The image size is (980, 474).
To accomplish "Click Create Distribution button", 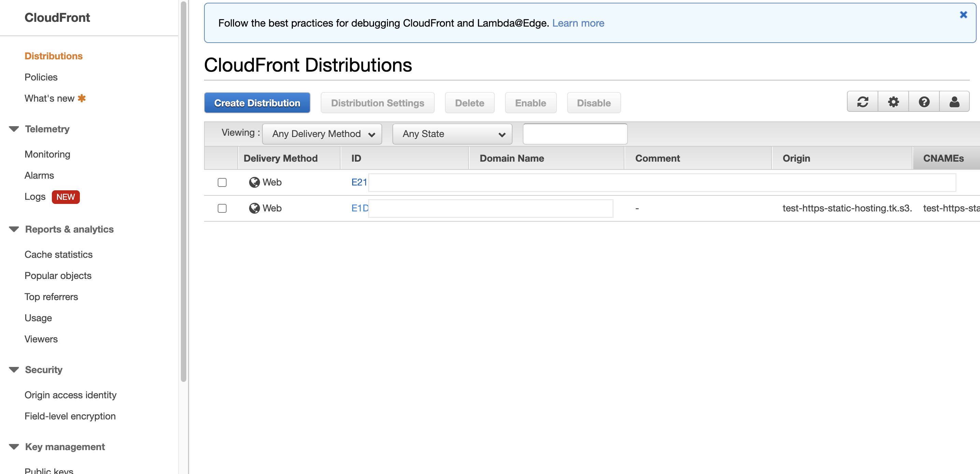I will coord(257,103).
